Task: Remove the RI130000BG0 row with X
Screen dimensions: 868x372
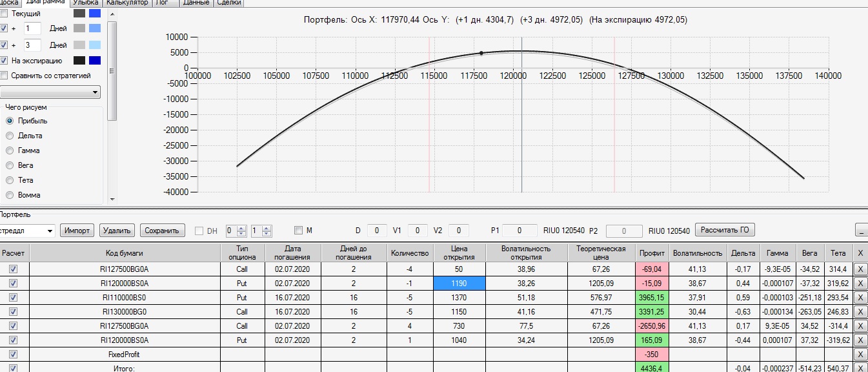Action: tap(860, 312)
